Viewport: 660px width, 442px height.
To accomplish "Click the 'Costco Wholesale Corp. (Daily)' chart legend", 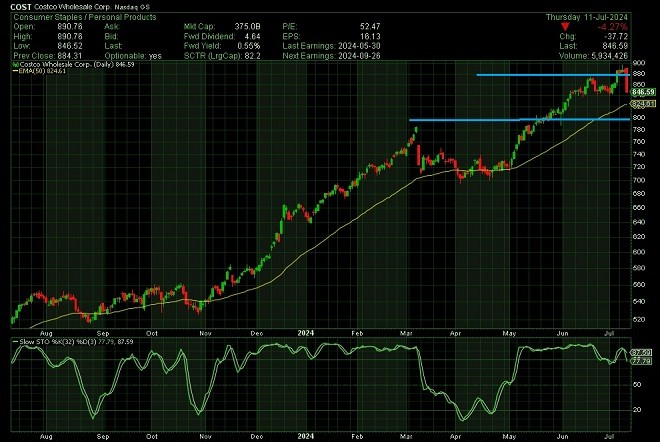I will 77,64.
